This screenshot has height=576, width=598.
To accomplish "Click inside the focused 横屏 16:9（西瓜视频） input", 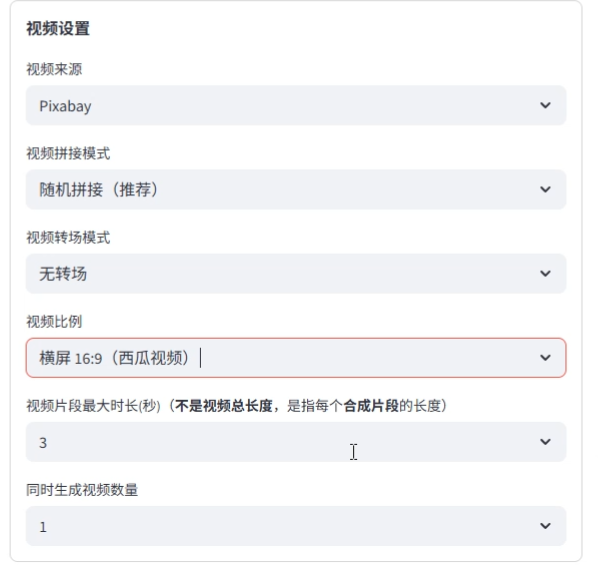I will click(296, 358).
